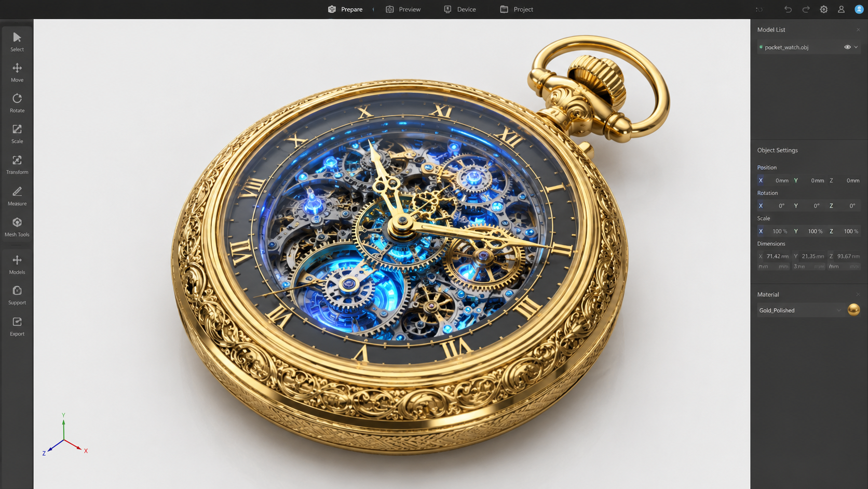Viewport: 868px width, 489px height.
Task: Redo the last action
Action: [806, 9]
